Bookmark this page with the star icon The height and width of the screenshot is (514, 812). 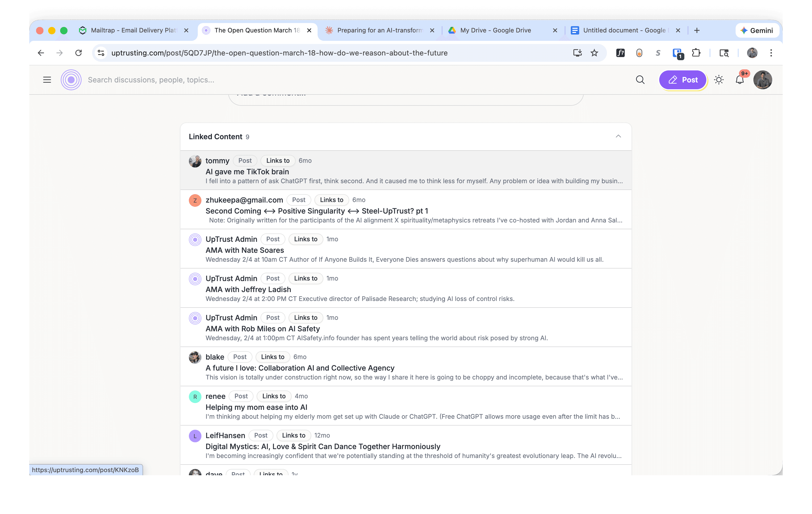594,53
